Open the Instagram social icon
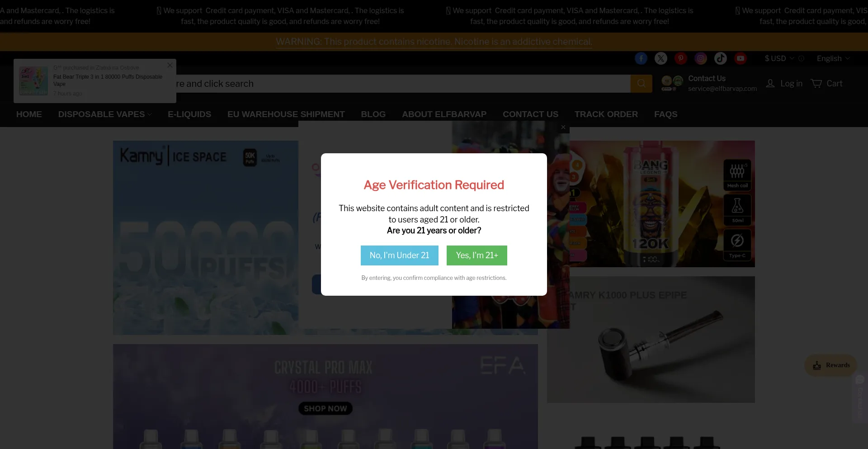Screen dimensions: 868x449 pos(700,58)
